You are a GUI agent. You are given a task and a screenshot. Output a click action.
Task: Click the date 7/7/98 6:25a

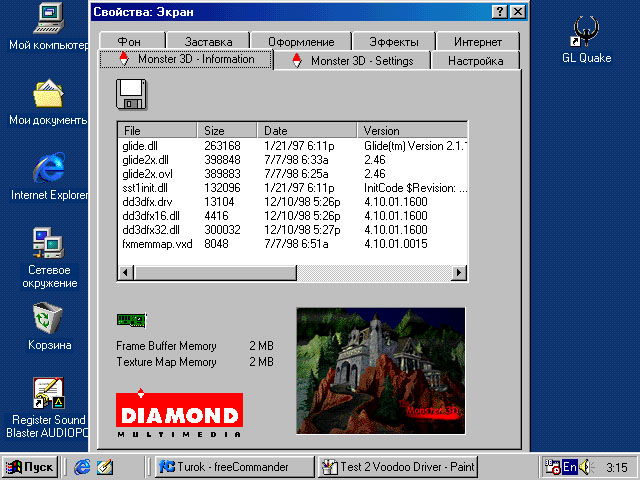(296, 173)
